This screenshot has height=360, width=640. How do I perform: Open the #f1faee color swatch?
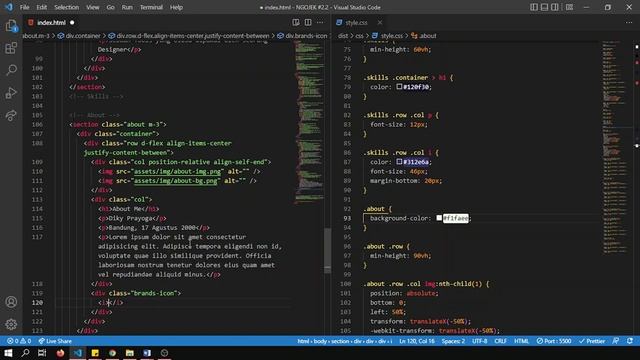coord(439,218)
